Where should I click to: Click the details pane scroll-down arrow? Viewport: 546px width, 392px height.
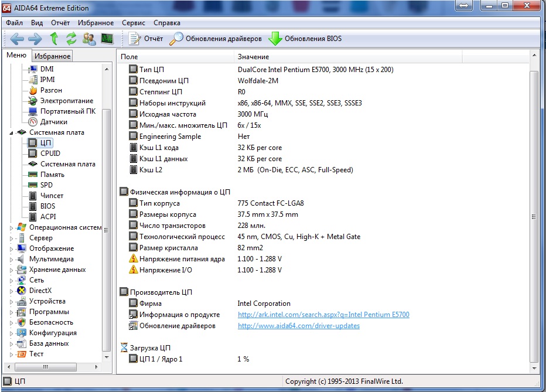click(x=534, y=369)
